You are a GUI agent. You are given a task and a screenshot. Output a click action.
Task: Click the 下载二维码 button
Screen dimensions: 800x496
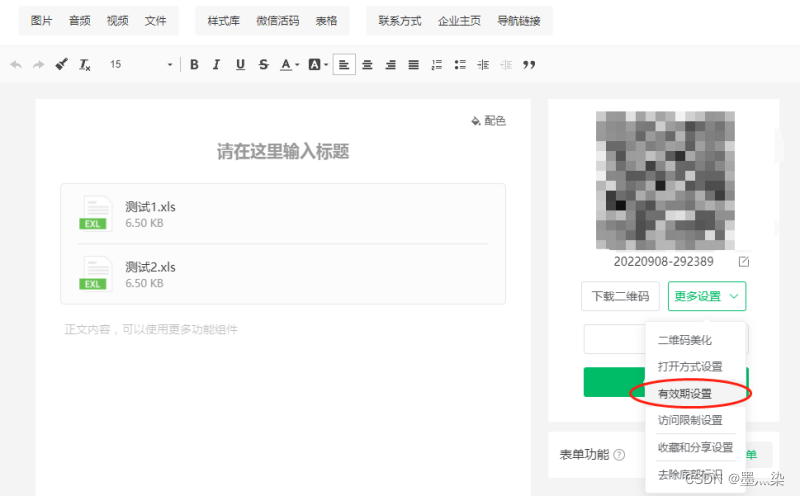point(620,296)
